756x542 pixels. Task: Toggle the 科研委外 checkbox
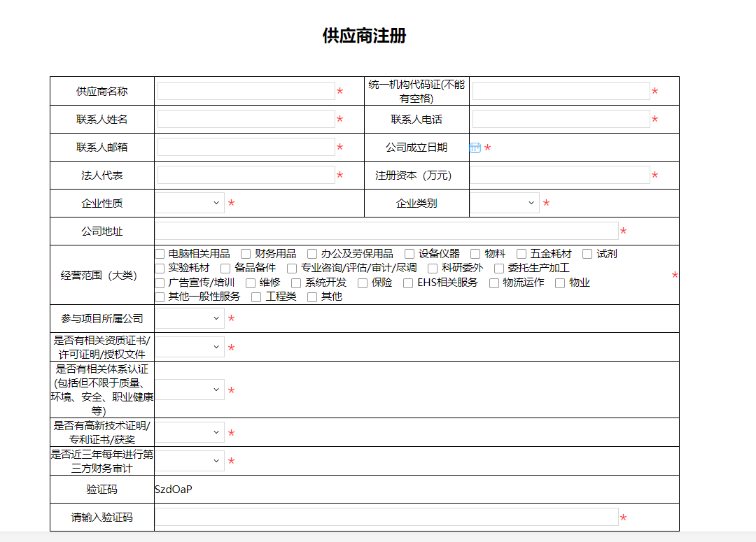coord(433,269)
